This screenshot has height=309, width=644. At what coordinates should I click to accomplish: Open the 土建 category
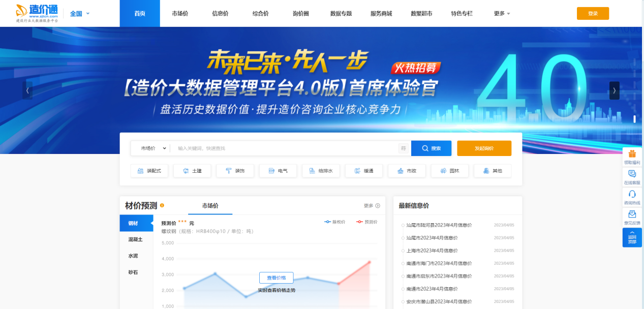click(x=192, y=171)
